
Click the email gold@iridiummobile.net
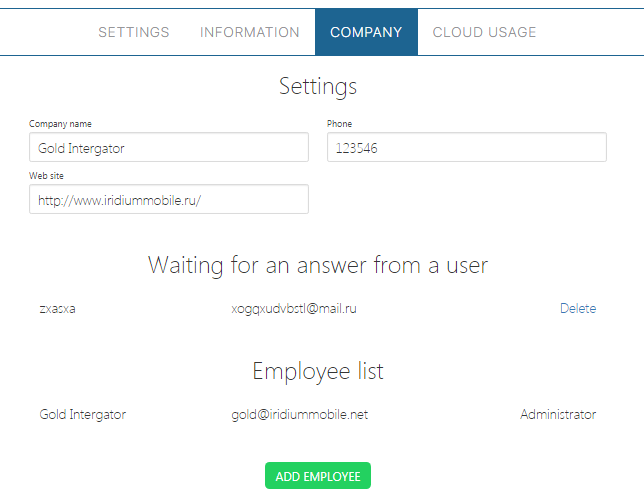[x=299, y=414]
